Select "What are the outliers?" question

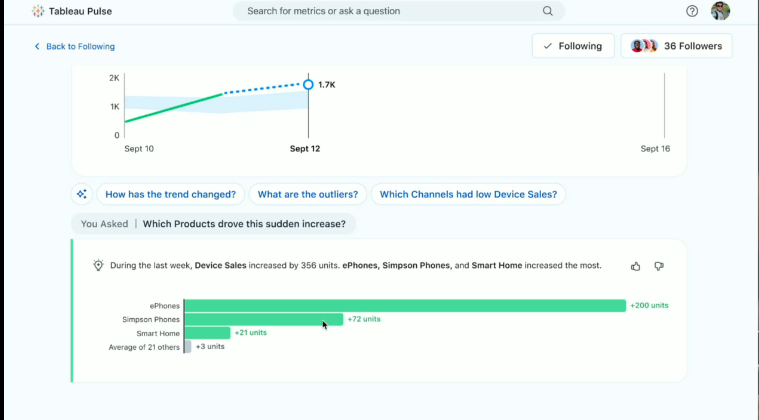coord(308,194)
